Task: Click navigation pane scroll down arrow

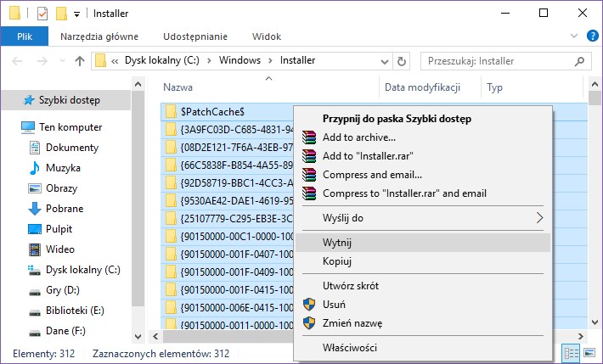Action: coord(138,337)
